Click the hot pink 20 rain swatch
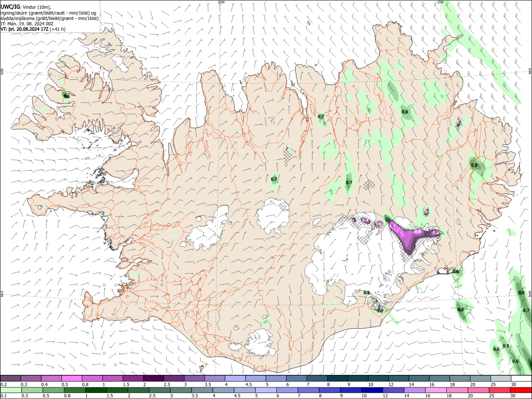This screenshot has width=532, height=399. pos(478,390)
